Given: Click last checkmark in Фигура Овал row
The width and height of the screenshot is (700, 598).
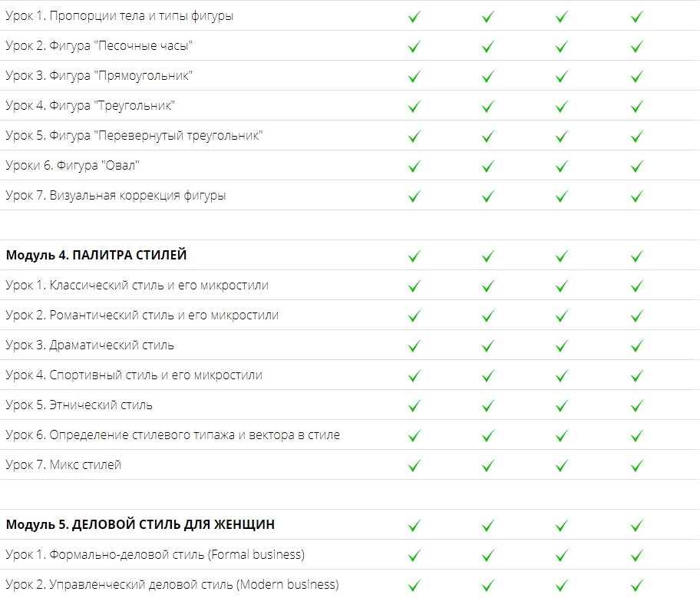Looking at the screenshot, I should tap(636, 167).
